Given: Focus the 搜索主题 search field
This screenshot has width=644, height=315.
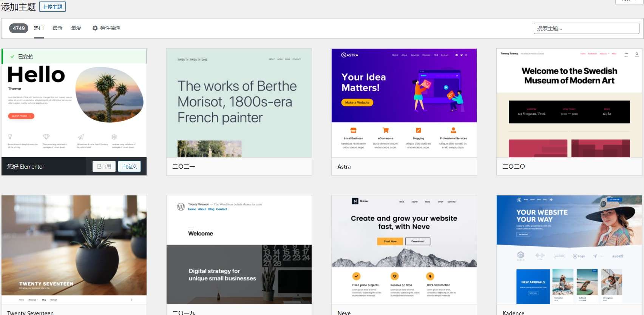Looking at the screenshot, I should tap(586, 28).
